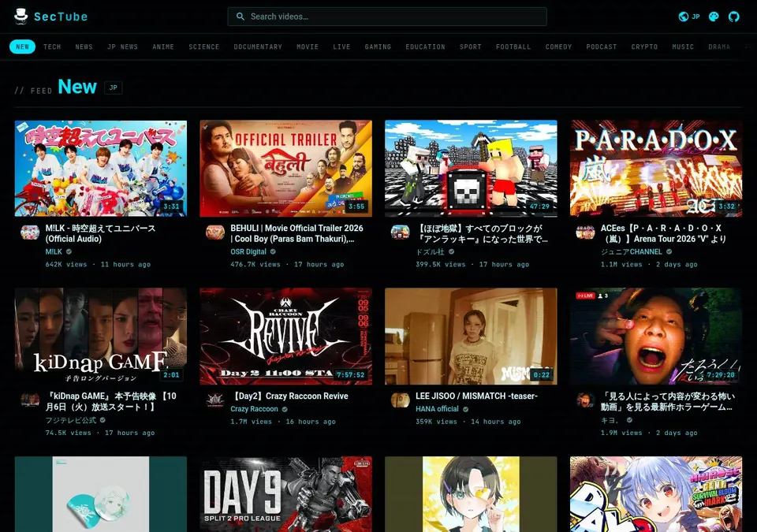
Task: Open the M!LK Official Audio title link
Action: tap(100, 233)
